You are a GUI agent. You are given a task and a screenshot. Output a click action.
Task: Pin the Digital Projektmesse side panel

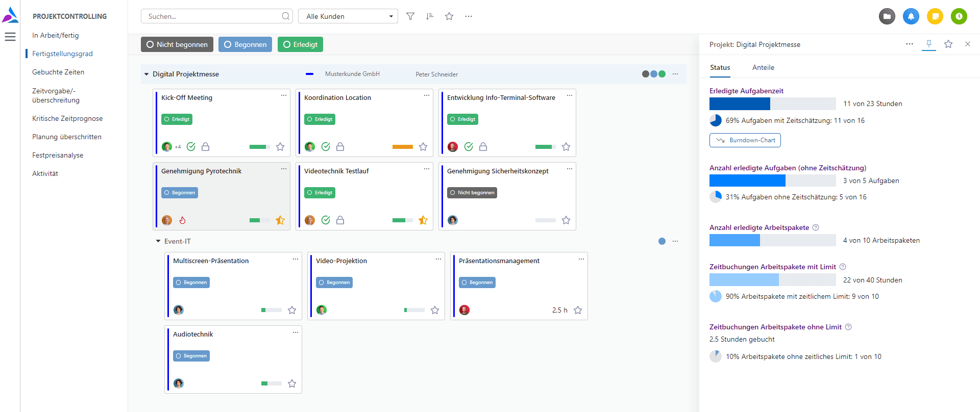click(x=928, y=44)
